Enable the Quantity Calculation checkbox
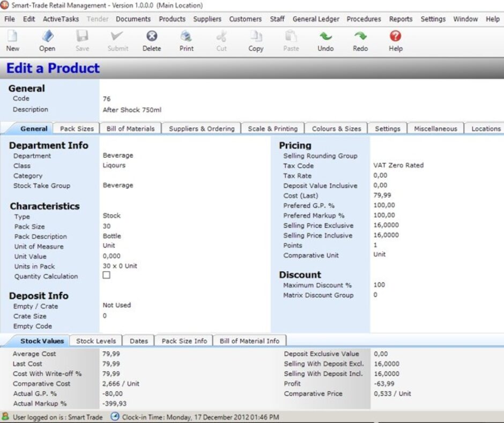 pos(106,275)
